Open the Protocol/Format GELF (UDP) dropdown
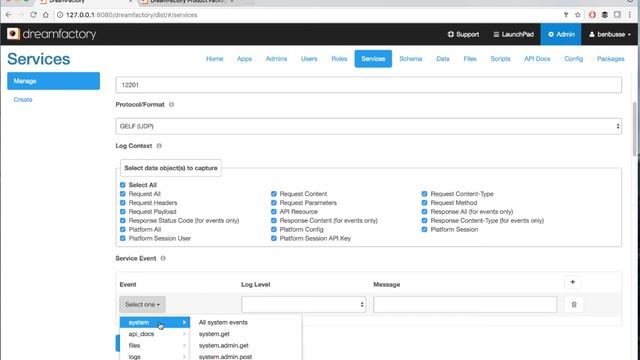640x360 pixels. coord(369,126)
